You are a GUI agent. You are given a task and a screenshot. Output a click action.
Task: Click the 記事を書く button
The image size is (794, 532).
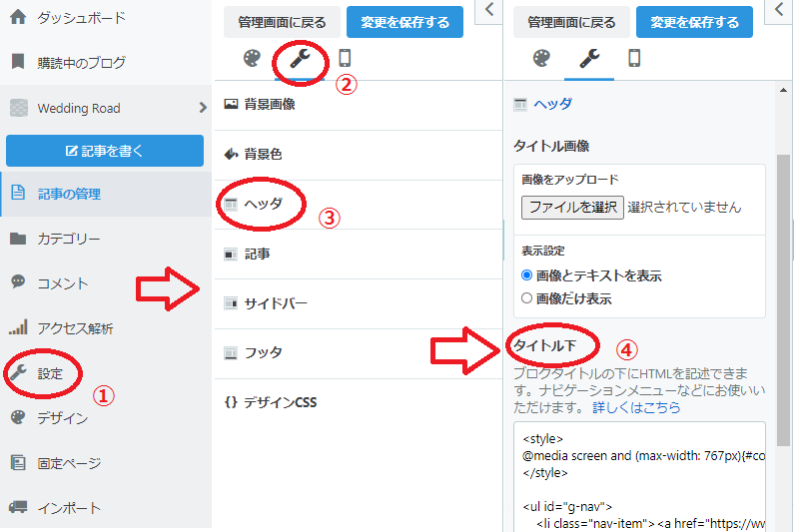pyautogui.click(x=105, y=151)
